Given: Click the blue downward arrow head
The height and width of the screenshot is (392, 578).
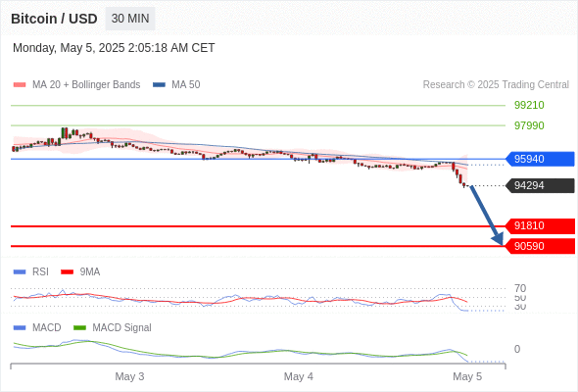Looking at the screenshot, I should (499, 240).
